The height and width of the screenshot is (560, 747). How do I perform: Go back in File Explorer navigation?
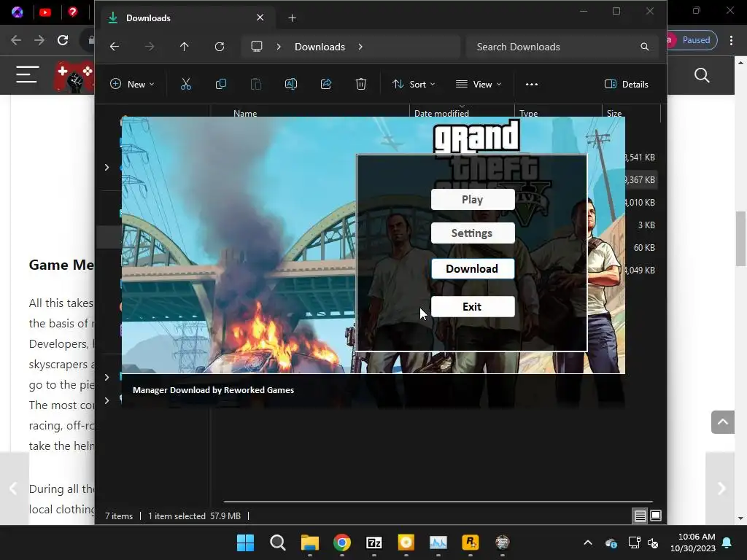(x=115, y=47)
